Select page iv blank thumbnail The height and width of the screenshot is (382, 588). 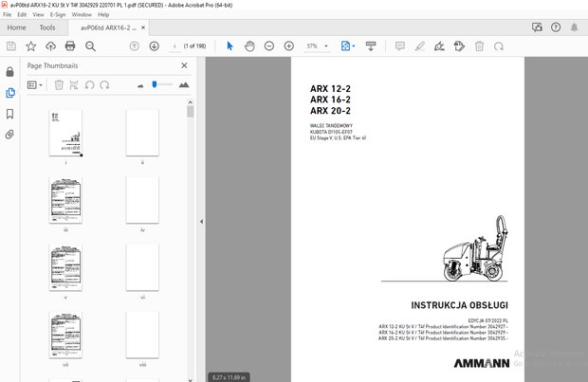coord(142,200)
